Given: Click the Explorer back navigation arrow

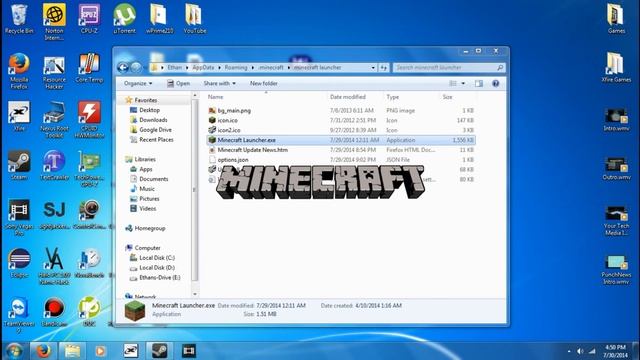Looking at the screenshot, I should [122, 67].
